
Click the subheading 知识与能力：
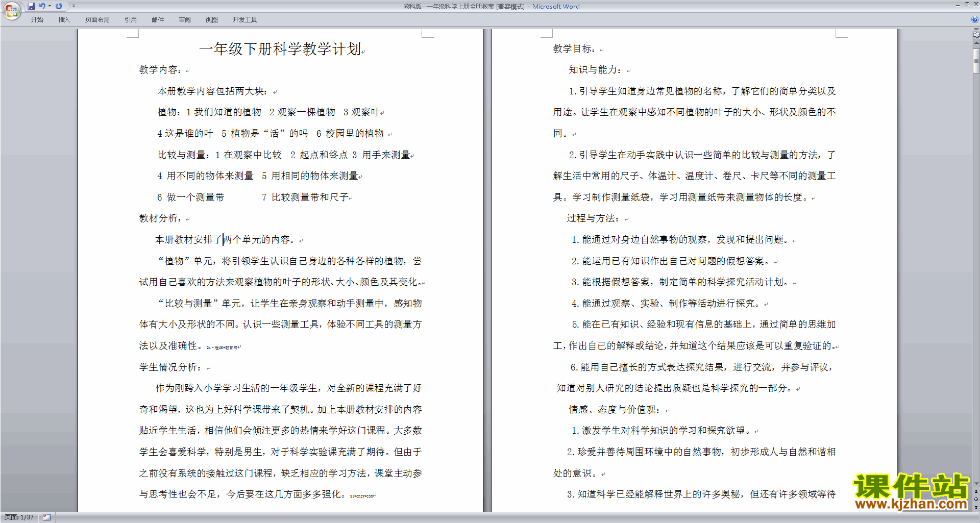[595, 70]
